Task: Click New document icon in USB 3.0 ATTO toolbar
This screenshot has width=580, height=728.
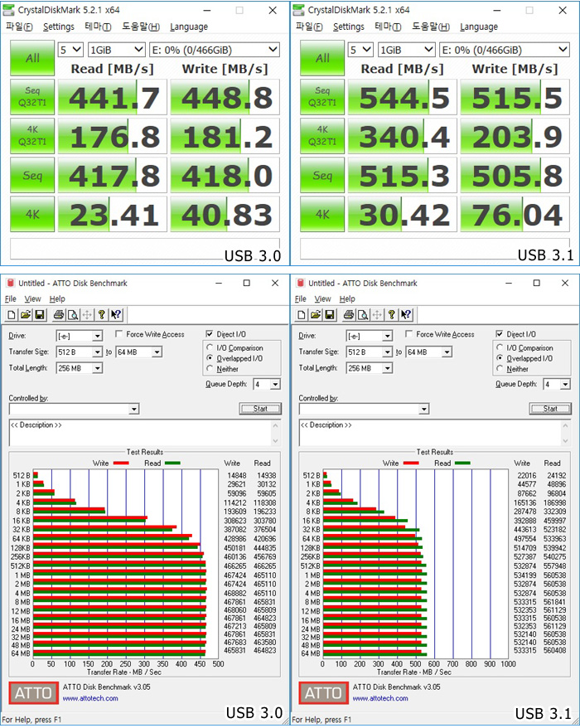Action: tap(12, 315)
